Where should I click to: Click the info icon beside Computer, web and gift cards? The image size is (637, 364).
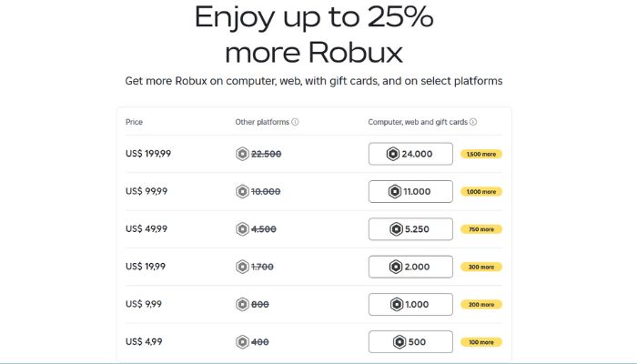[x=473, y=122]
